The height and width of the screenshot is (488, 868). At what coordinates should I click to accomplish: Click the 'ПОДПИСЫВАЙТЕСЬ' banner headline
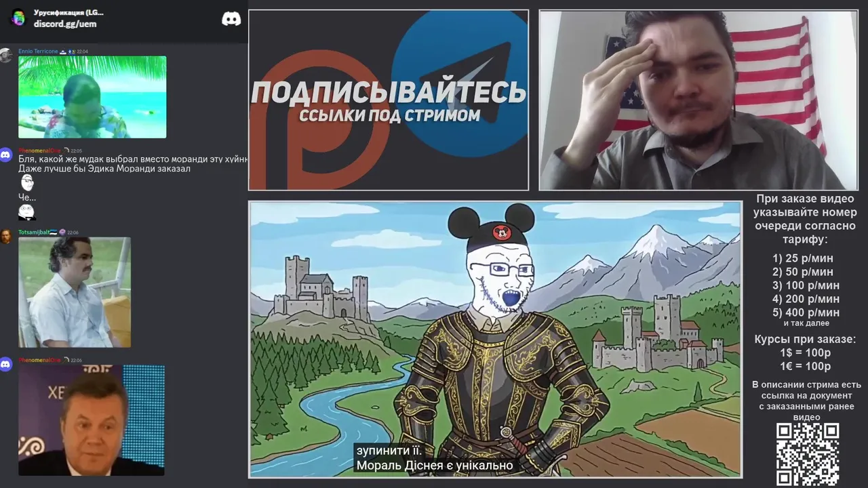pyautogui.click(x=389, y=92)
